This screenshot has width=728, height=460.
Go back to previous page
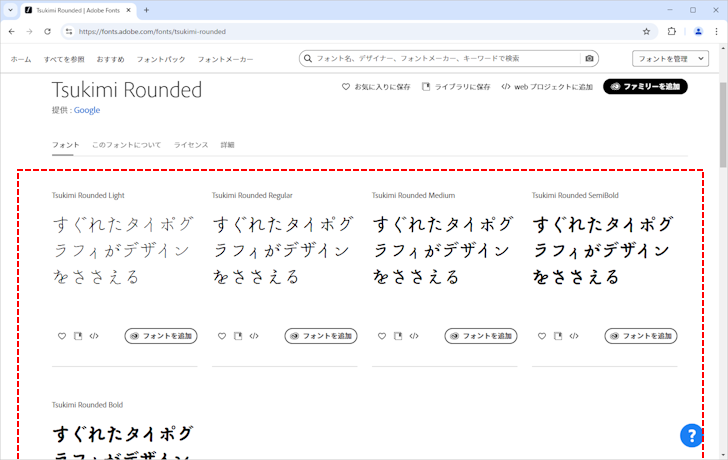coord(12,32)
